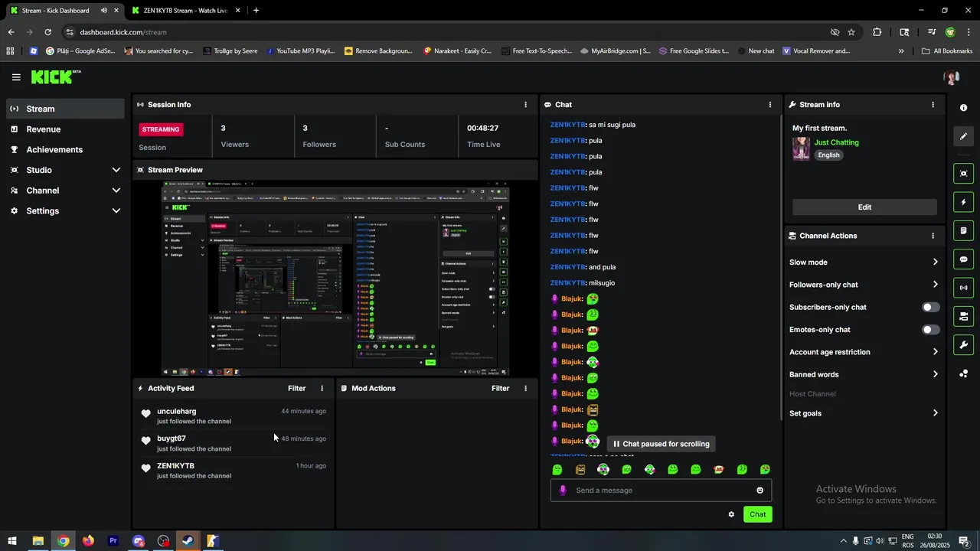Open Chat panel three-dot menu
Screen dimensions: 980x551
point(770,105)
